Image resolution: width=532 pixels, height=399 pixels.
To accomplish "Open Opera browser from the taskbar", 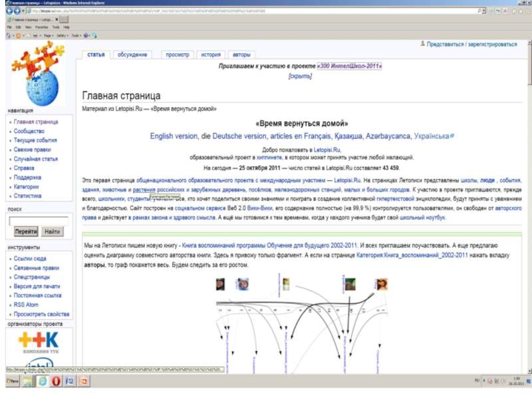I will [x=56, y=381].
